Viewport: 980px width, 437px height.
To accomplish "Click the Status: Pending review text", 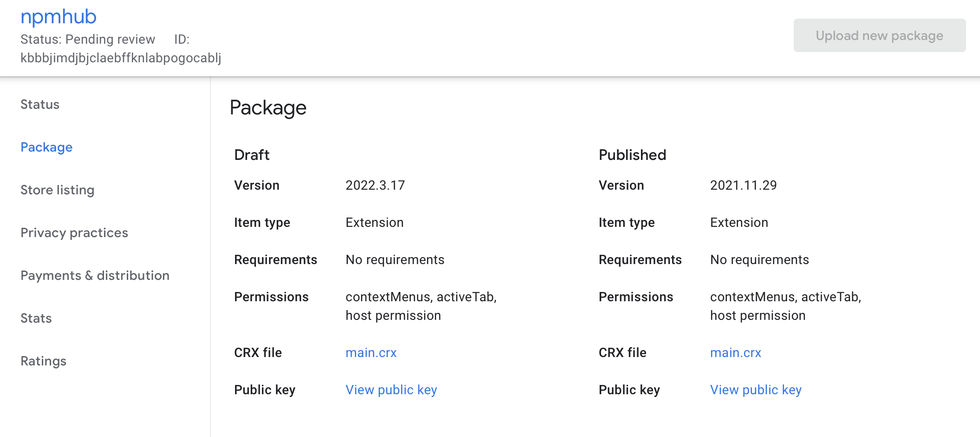I will coord(88,40).
